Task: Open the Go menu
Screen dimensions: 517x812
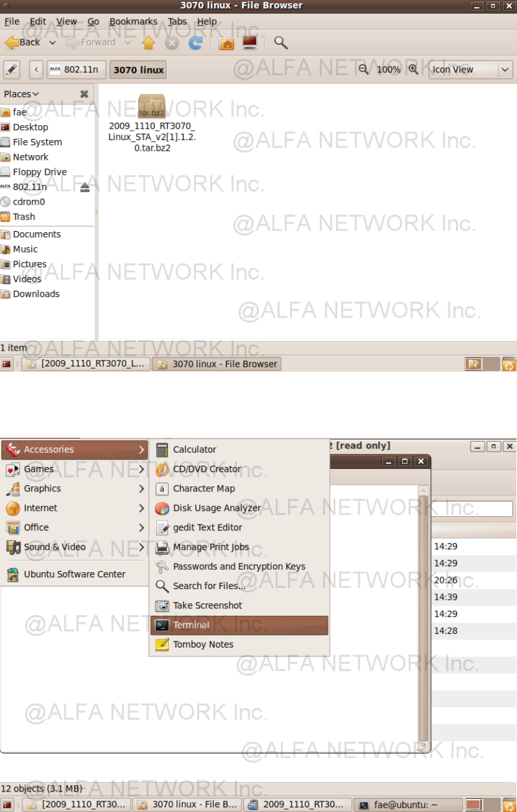Action: (x=93, y=21)
